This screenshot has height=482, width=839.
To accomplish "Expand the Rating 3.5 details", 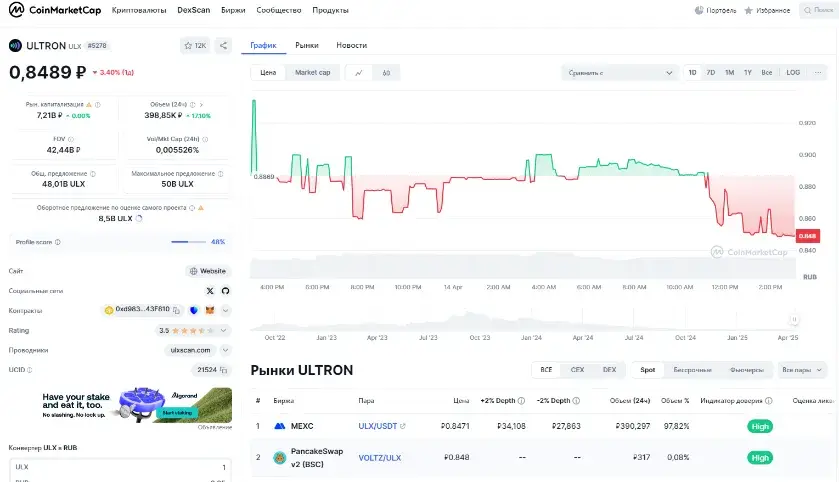I will 224,331.
